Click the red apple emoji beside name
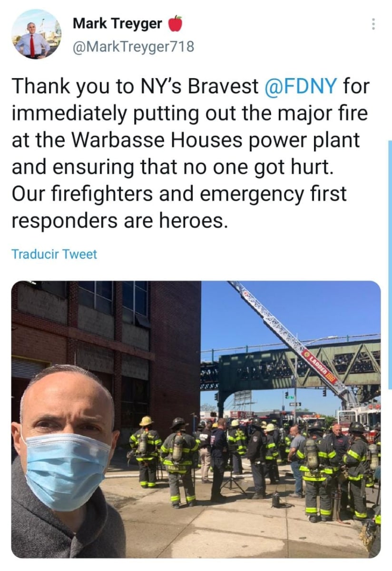The height and width of the screenshot is (571, 392). coord(175,23)
